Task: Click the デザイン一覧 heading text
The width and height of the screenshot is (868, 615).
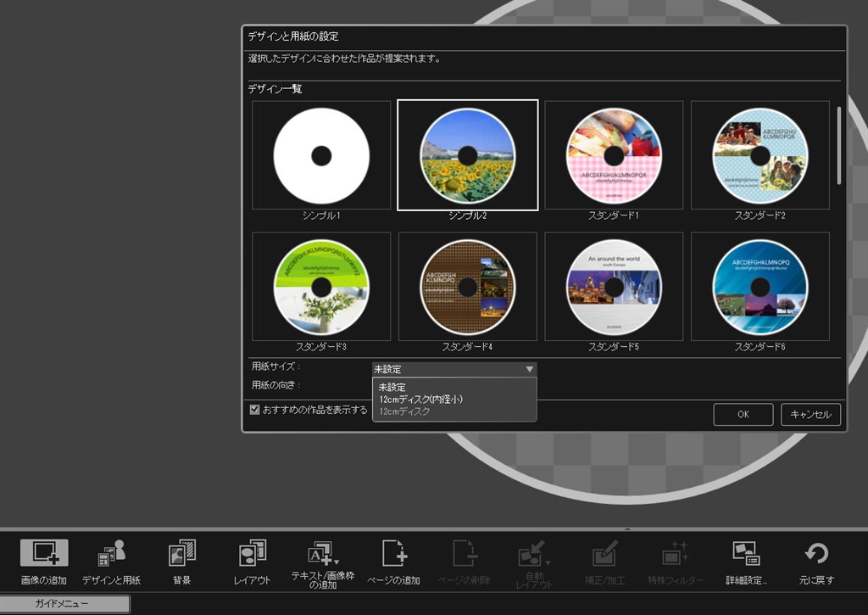Action: click(275, 89)
